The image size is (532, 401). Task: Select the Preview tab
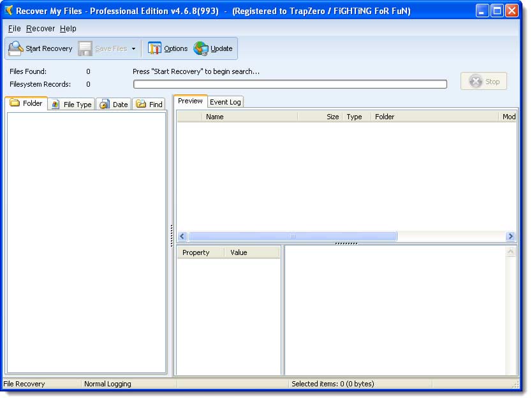pos(190,101)
